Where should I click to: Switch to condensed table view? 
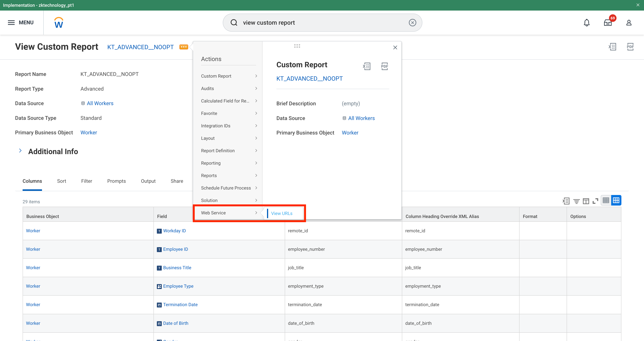[606, 200]
